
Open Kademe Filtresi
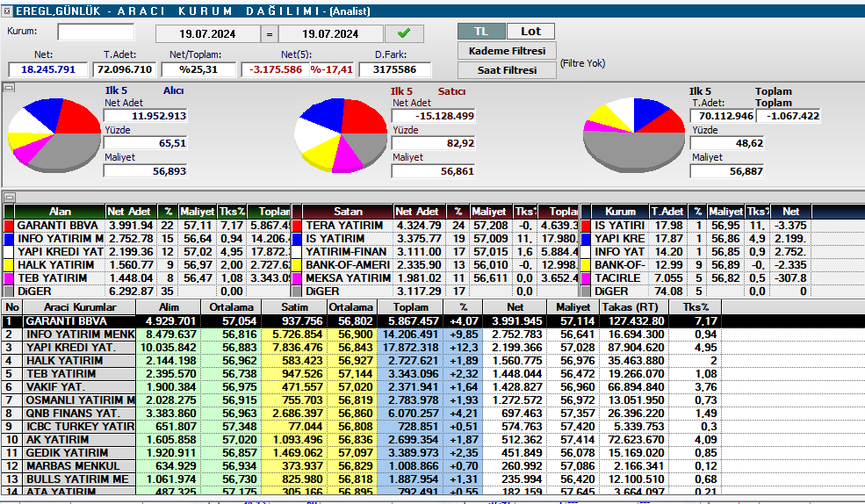click(x=507, y=51)
